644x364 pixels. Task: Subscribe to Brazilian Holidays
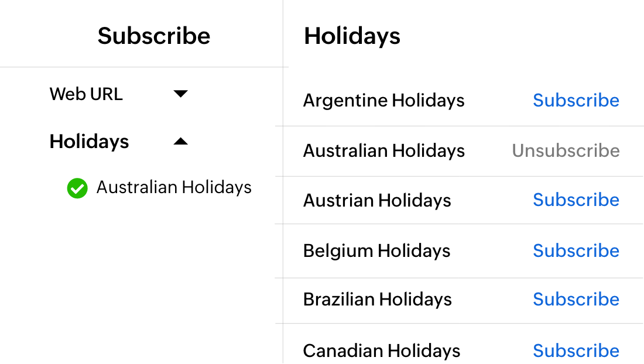[x=576, y=299]
